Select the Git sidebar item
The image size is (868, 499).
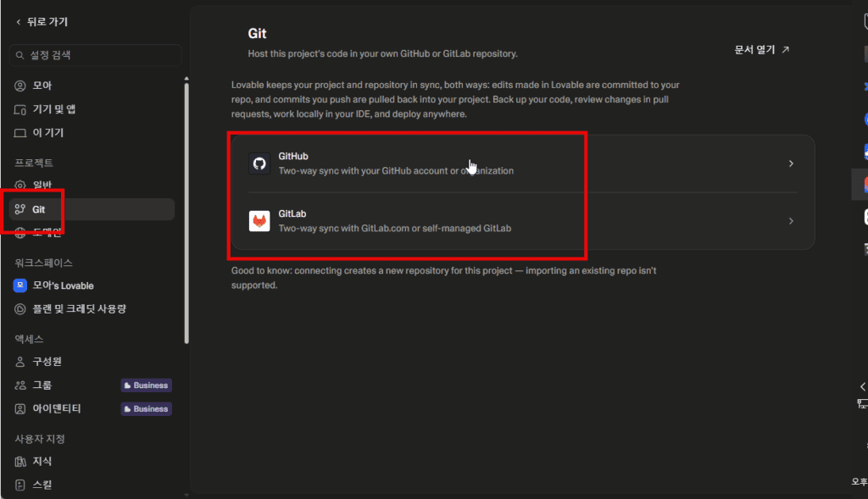(x=92, y=209)
